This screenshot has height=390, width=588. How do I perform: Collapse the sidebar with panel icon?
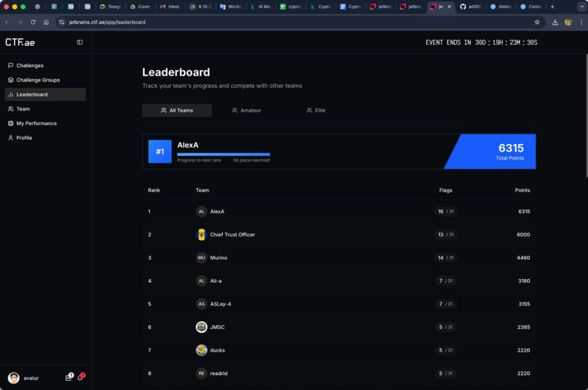click(x=80, y=43)
